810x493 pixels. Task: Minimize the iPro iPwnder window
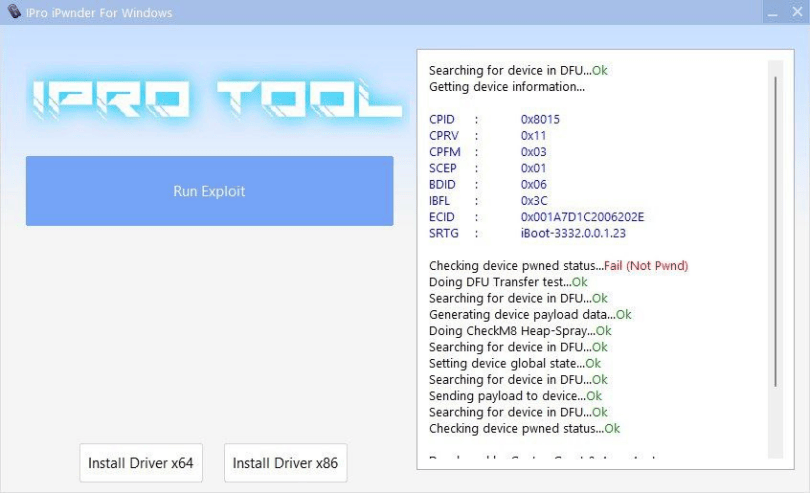pyautogui.click(x=773, y=12)
